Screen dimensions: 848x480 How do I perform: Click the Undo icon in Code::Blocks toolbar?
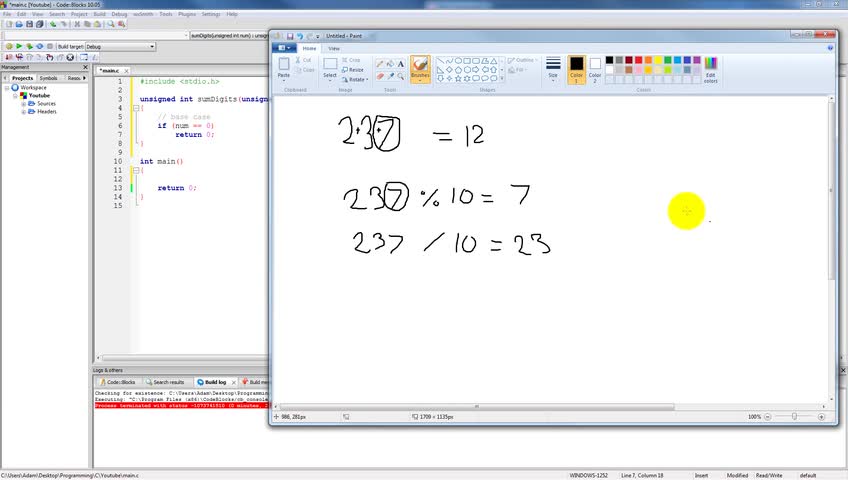coord(53,24)
